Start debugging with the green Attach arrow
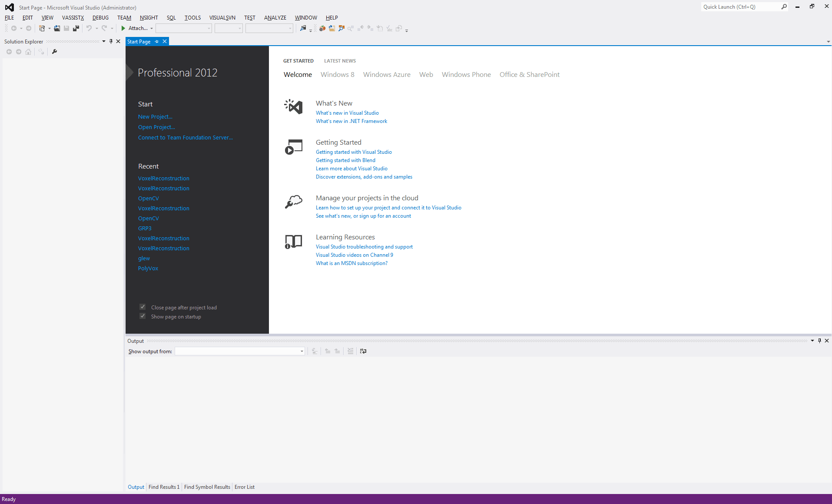832x504 pixels. coord(123,28)
